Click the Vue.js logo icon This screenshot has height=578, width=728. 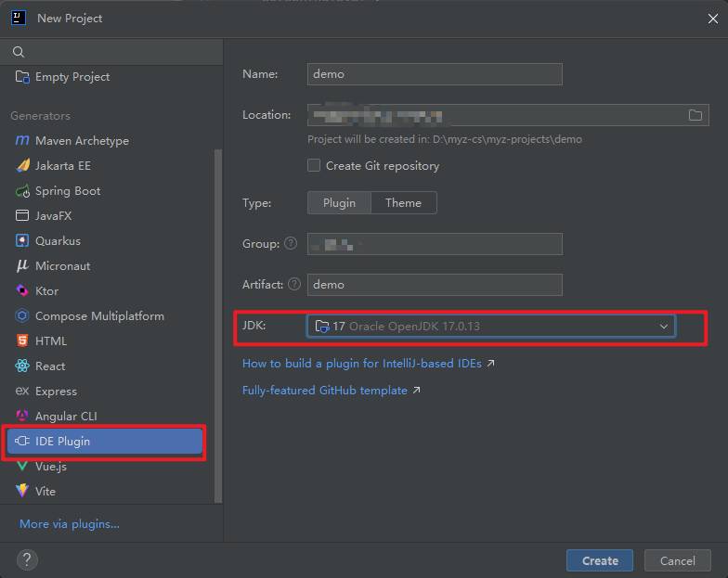22,466
